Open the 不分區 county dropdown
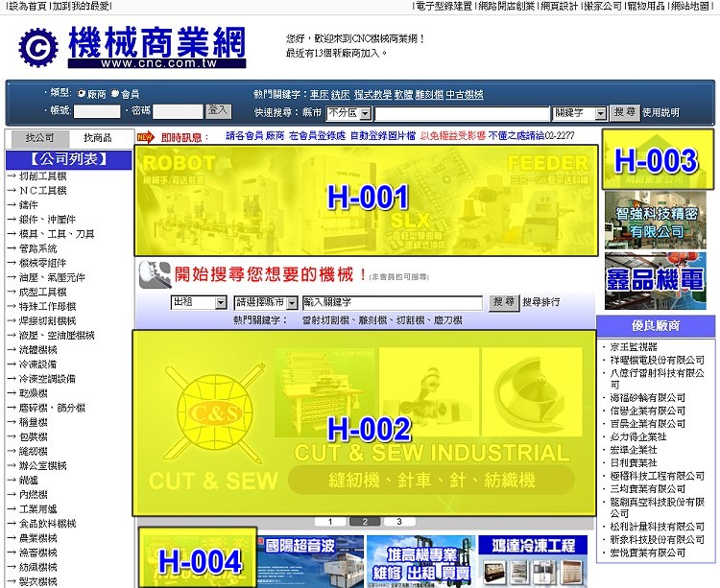 click(348, 113)
